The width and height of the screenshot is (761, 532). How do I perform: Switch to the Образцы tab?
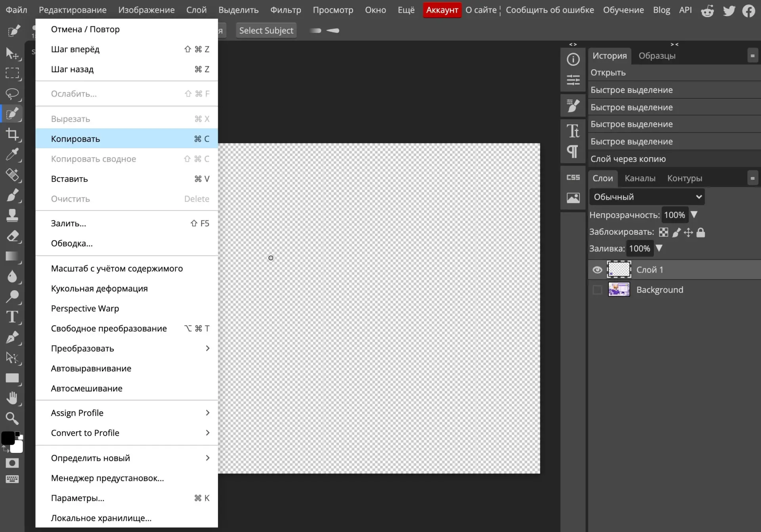coord(657,56)
